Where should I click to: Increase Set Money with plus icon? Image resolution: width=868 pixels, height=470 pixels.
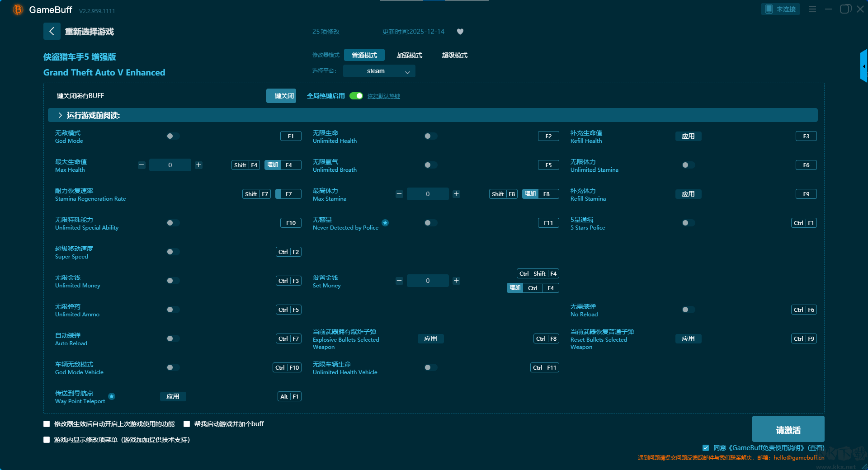(456, 281)
